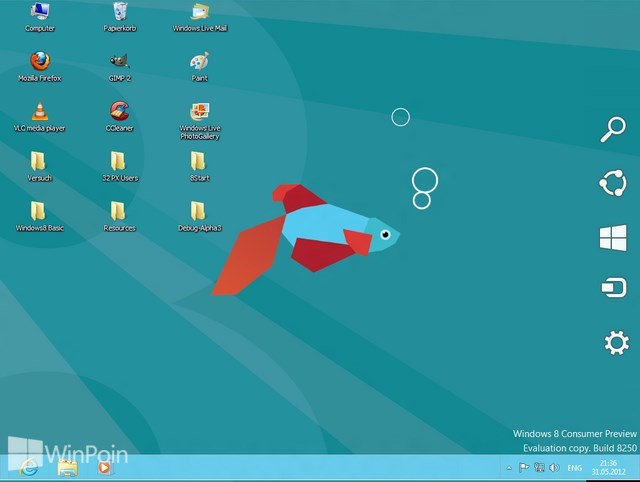Open the Devices charm
This screenshot has width=640, height=482.
[614, 288]
